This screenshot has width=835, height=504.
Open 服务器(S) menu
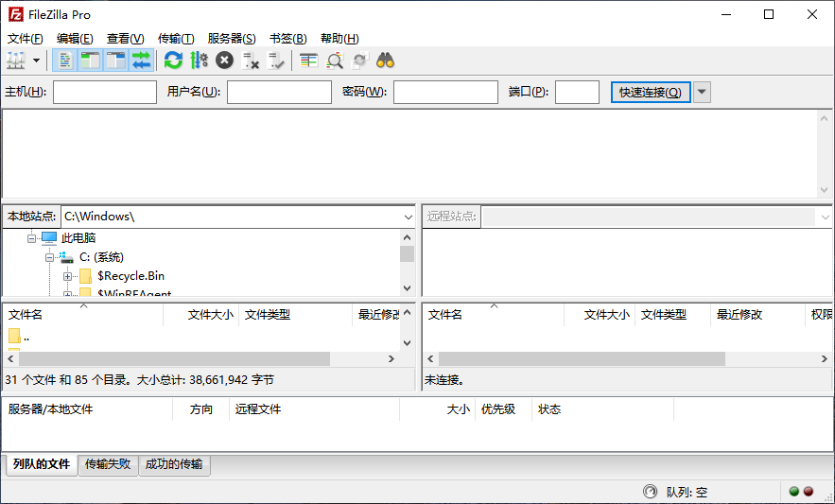click(232, 39)
